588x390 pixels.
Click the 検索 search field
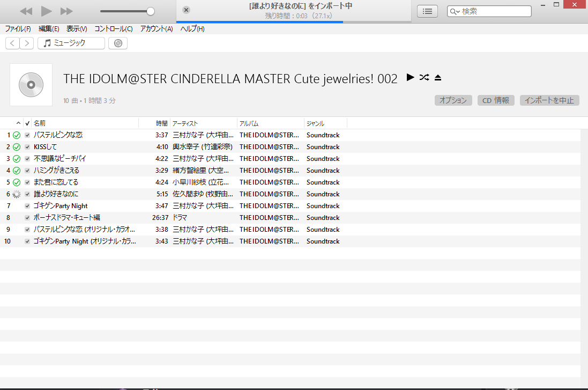489,11
